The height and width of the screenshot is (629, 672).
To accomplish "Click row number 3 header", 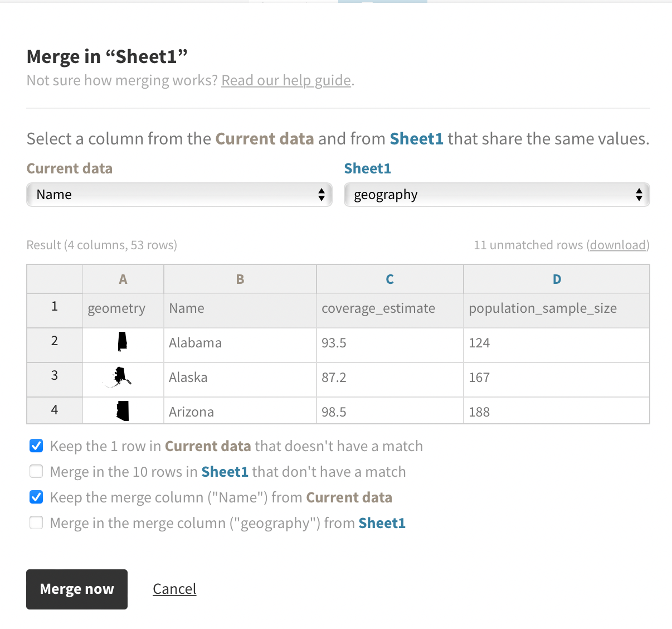I will coord(55,375).
